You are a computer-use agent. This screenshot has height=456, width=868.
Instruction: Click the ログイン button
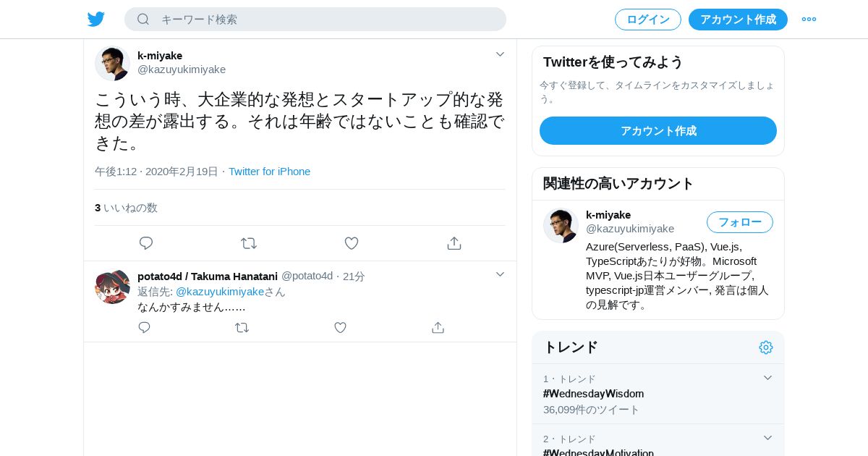coord(648,20)
